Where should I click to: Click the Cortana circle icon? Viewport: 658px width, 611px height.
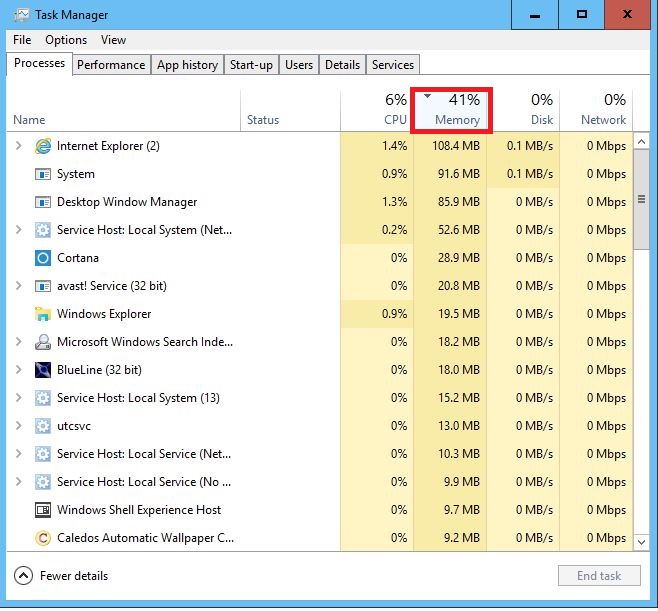(43, 258)
